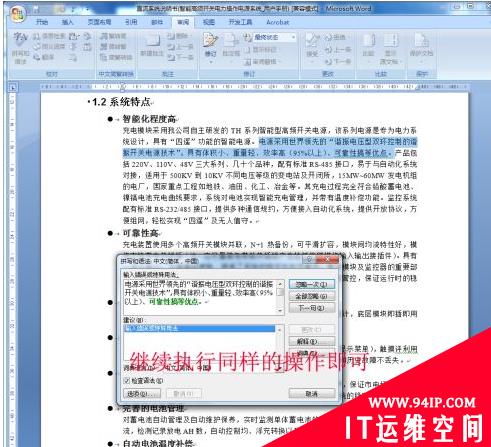Toggle the Check grammar (检查语法) checkbox
491x447 pixels.
point(127,380)
